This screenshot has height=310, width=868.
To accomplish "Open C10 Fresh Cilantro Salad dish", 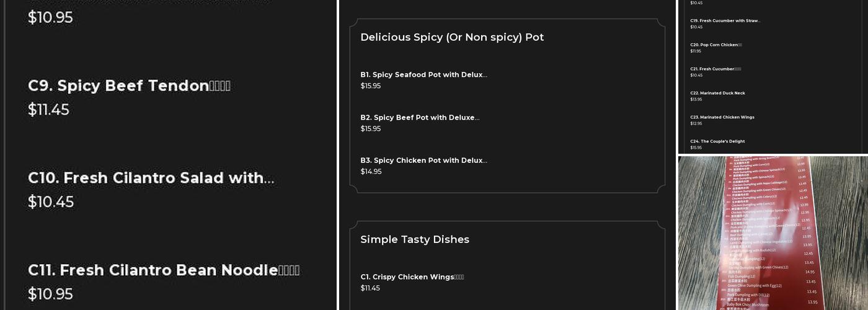I will coord(151,178).
